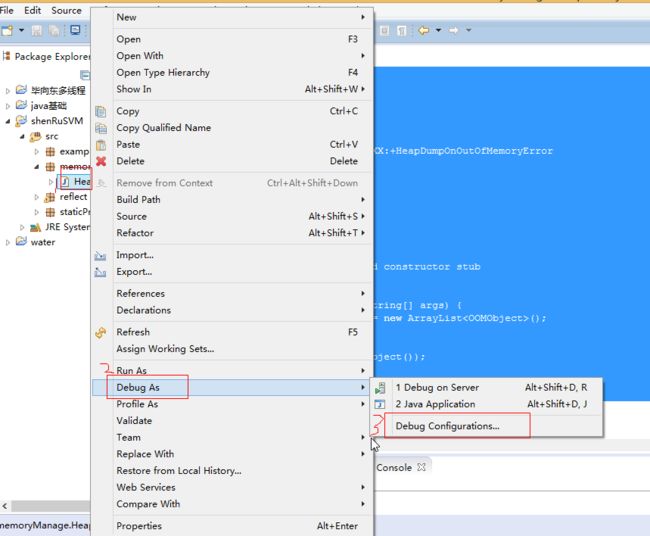Image resolution: width=650 pixels, height=536 pixels.
Task: Expand the 毕向东多线程 project
Action: point(7,90)
